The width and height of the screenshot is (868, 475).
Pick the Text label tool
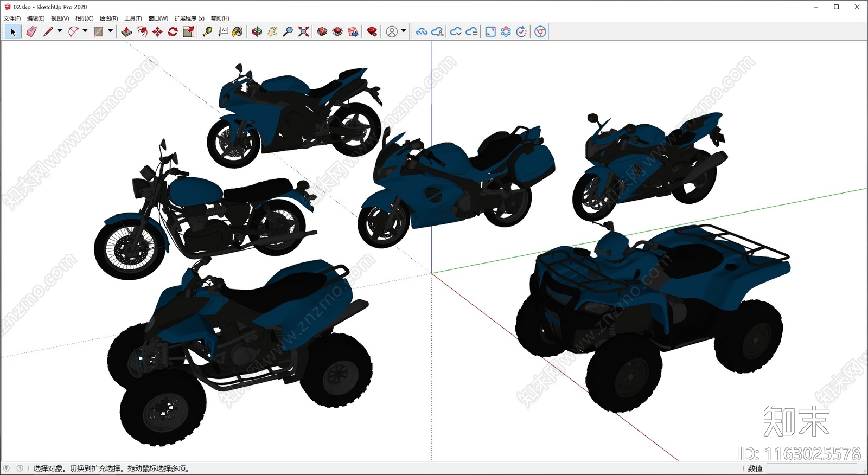223,32
